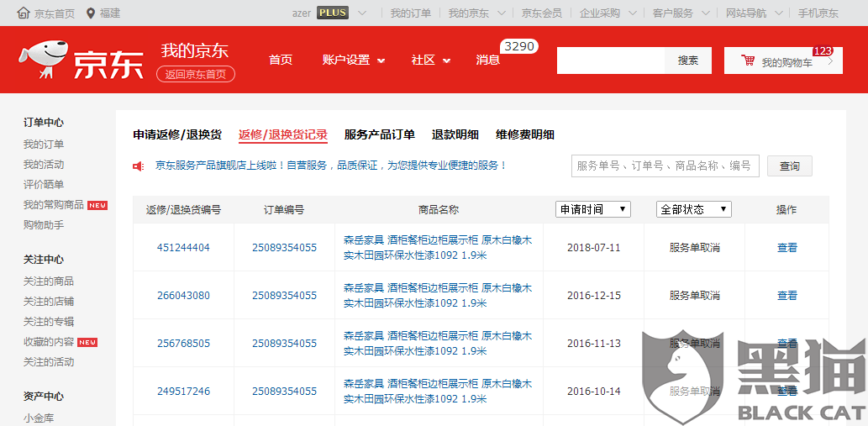This screenshot has width=868, height=426.
Task: Open return number 266043080
Action: point(183,296)
